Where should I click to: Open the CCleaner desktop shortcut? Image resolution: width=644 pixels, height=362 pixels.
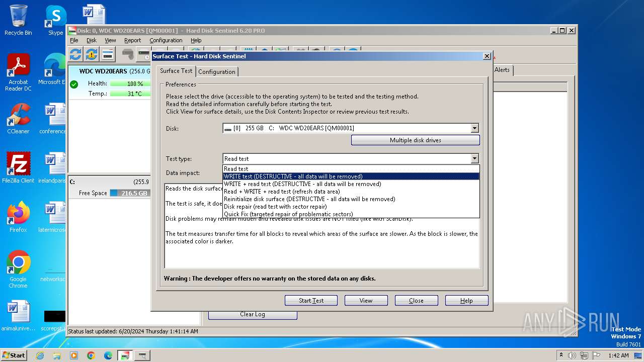tap(18, 119)
